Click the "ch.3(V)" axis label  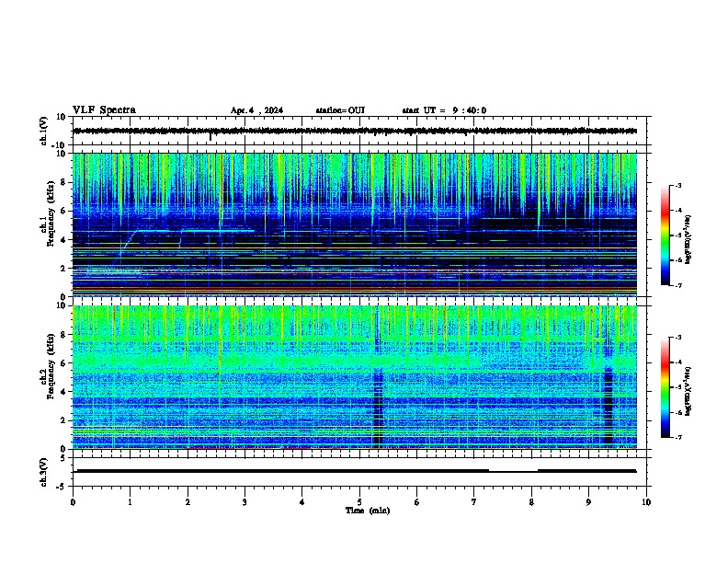(x=44, y=473)
